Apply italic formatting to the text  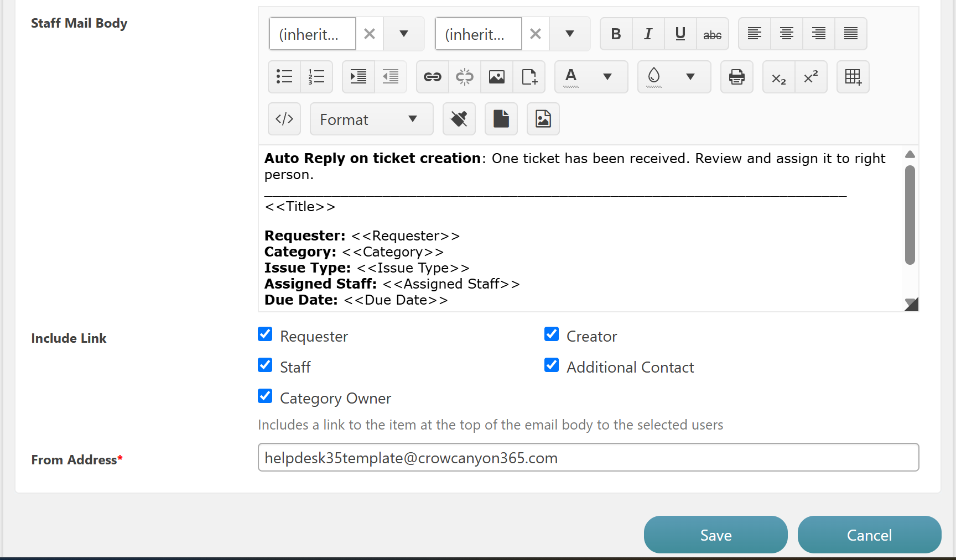click(x=648, y=34)
